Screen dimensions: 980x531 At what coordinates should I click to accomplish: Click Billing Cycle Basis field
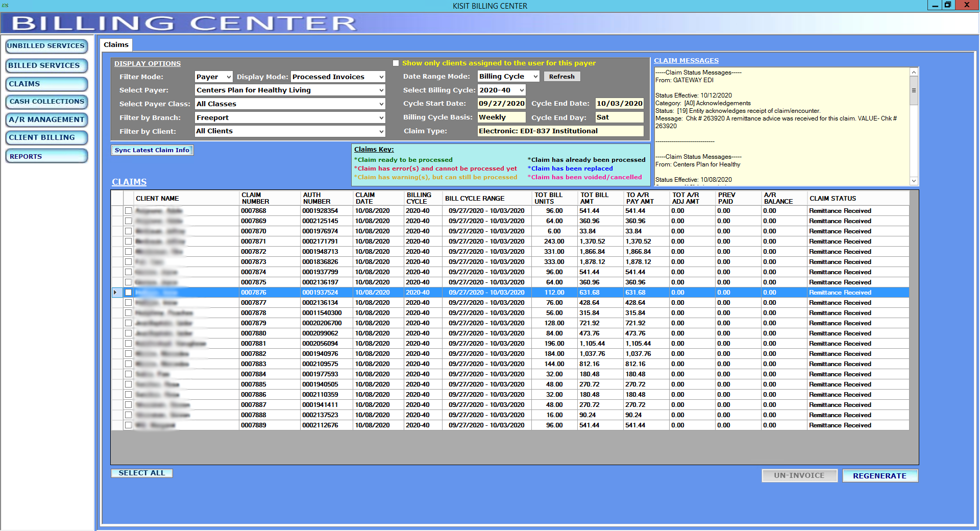pos(501,117)
